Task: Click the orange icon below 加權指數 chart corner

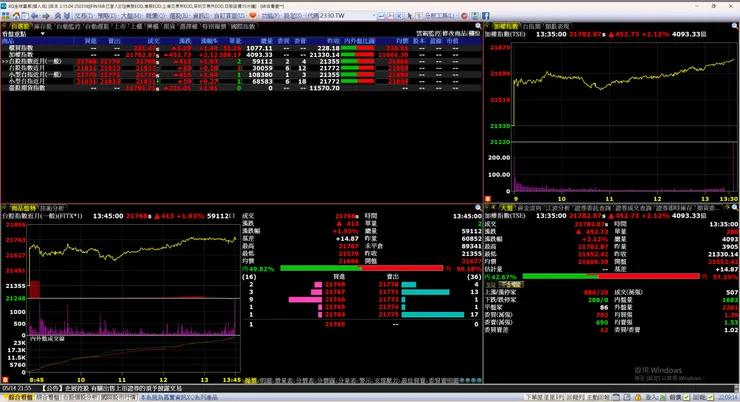Action: pyautogui.click(x=488, y=199)
